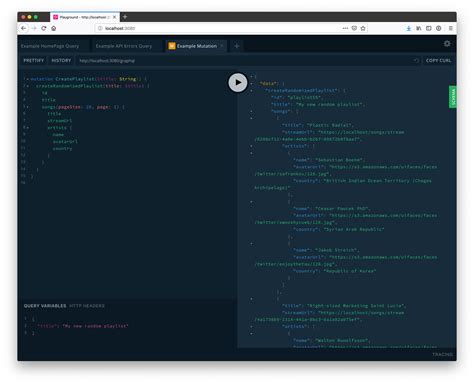Click the site info icon before localhost
Image resolution: width=474 pixels, height=384 pixels.
click(100, 28)
